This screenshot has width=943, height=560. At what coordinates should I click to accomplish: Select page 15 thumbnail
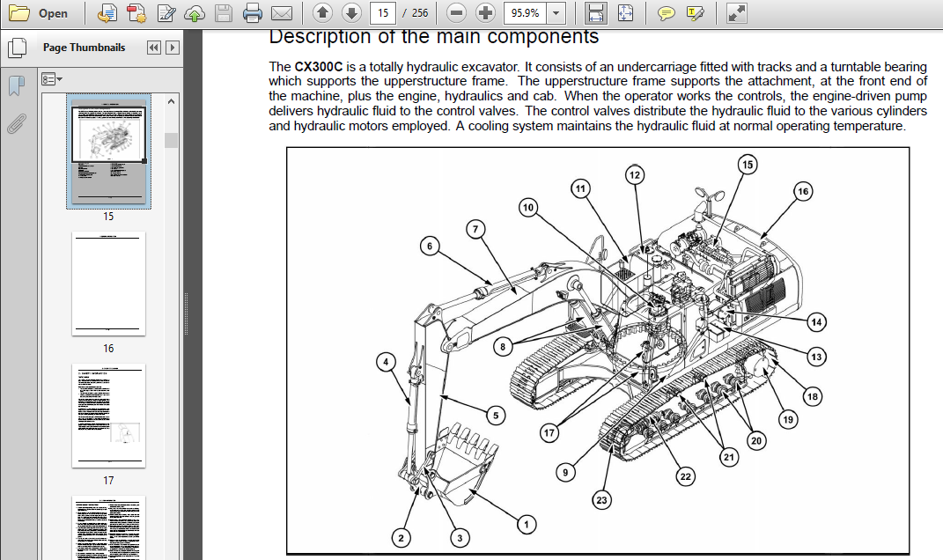point(109,151)
